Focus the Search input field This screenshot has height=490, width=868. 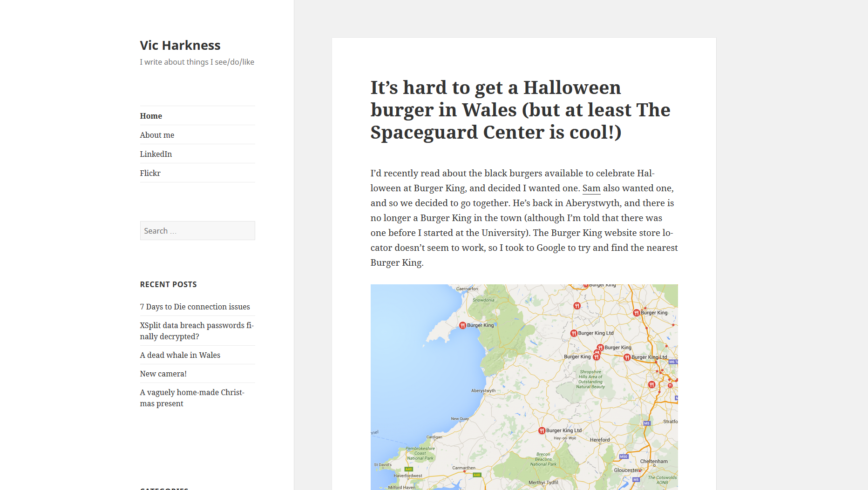tap(197, 231)
